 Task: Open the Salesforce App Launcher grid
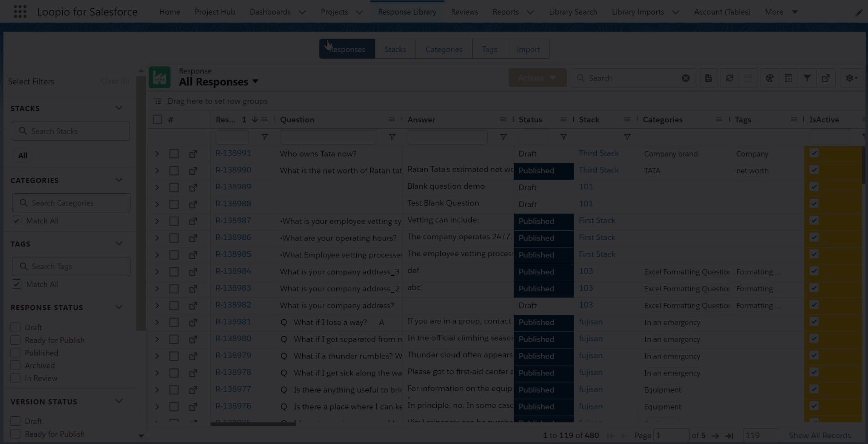click(x=20, y=11)
